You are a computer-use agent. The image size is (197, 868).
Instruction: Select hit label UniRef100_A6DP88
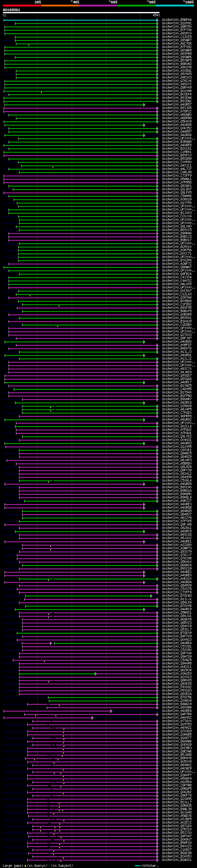[176, 118]
